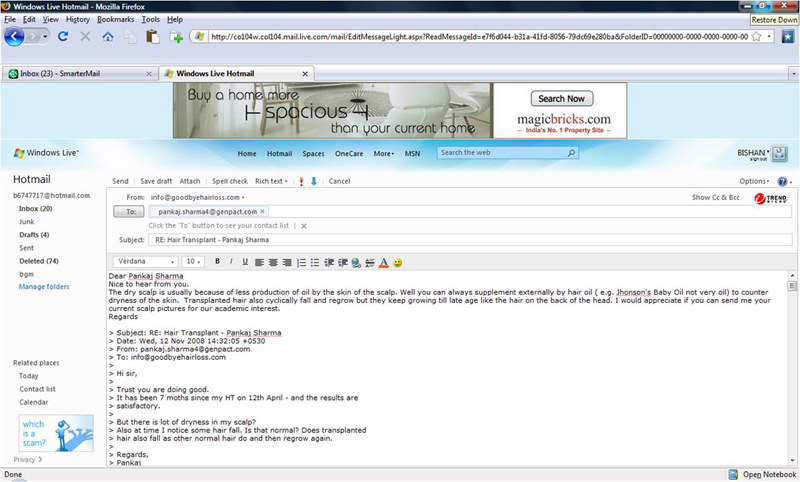Click the Bold formatting icon
Viewport: 800px width, 482px height.
[x=217, y=262]
